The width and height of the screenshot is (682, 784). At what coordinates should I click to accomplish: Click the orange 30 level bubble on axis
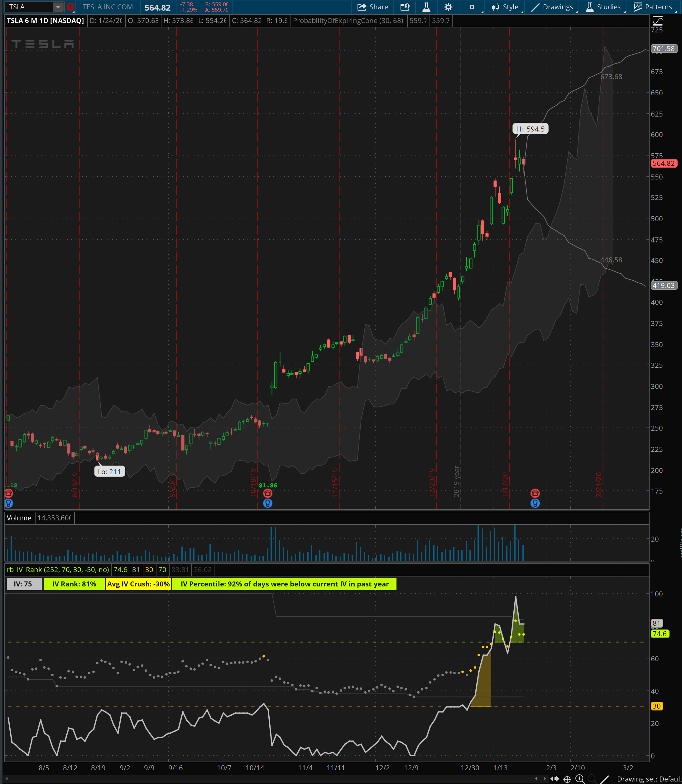tap(657, 706)
